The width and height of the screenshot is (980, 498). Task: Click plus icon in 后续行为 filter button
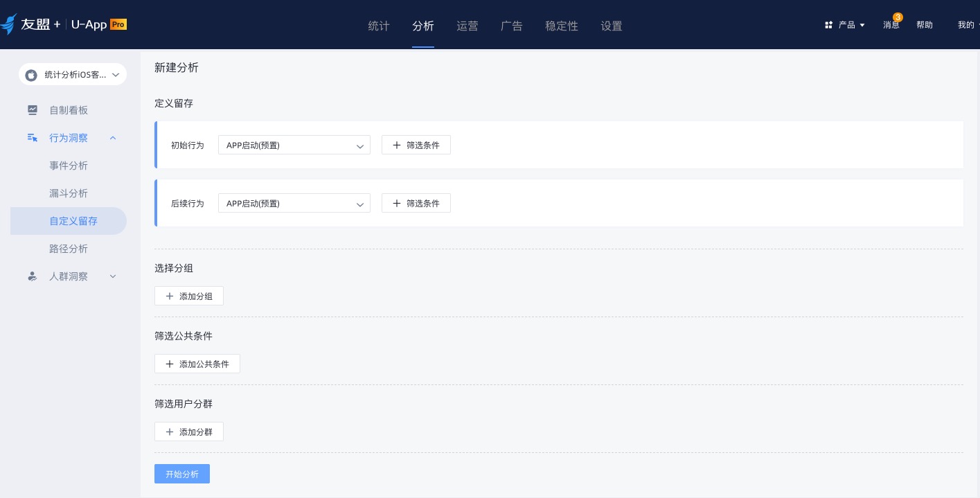[x=397, y=203]
